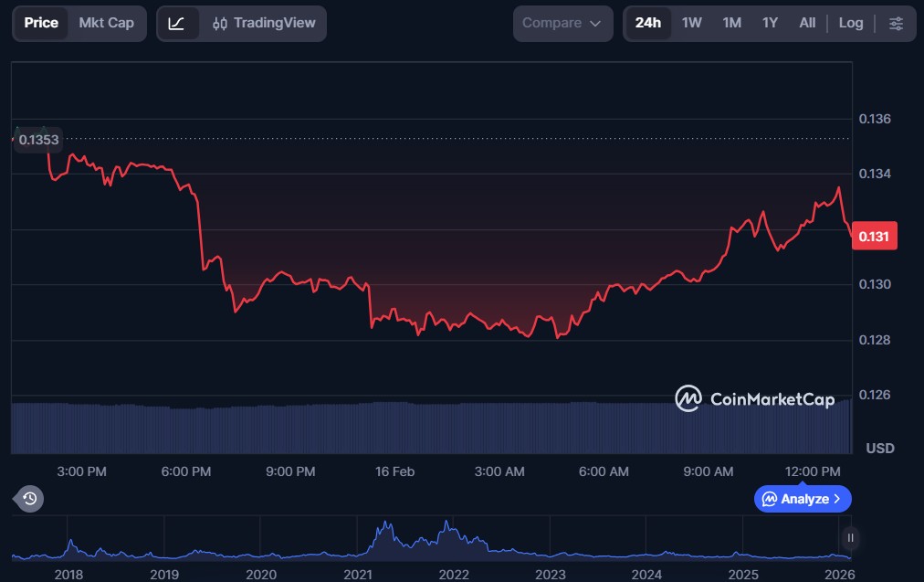Click the 0.1353 opening price label
The height and width of the screenshot is (582, 924).
tap(38, 140)
